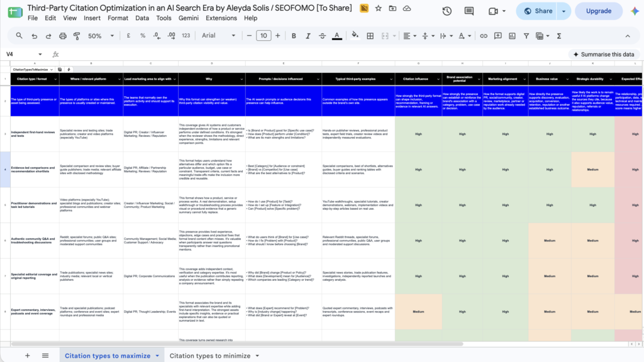Viewport: 644px width, 362px height.
Task: Open vertical align dropdown
Action: [x=428, y=36]
